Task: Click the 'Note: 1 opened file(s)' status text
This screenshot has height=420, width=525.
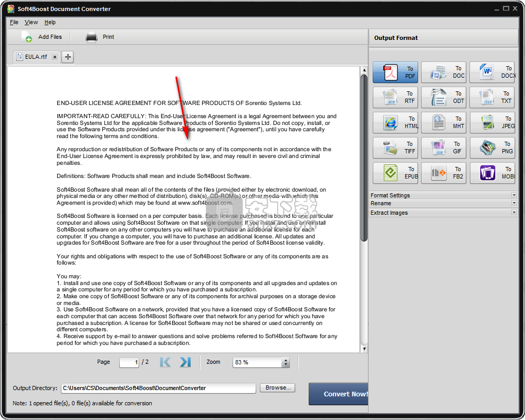Action: [x=82, y=403]
